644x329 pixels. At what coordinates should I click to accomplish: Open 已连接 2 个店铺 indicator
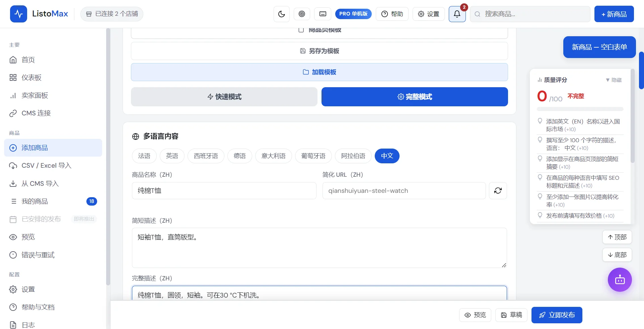pos(112,14)
